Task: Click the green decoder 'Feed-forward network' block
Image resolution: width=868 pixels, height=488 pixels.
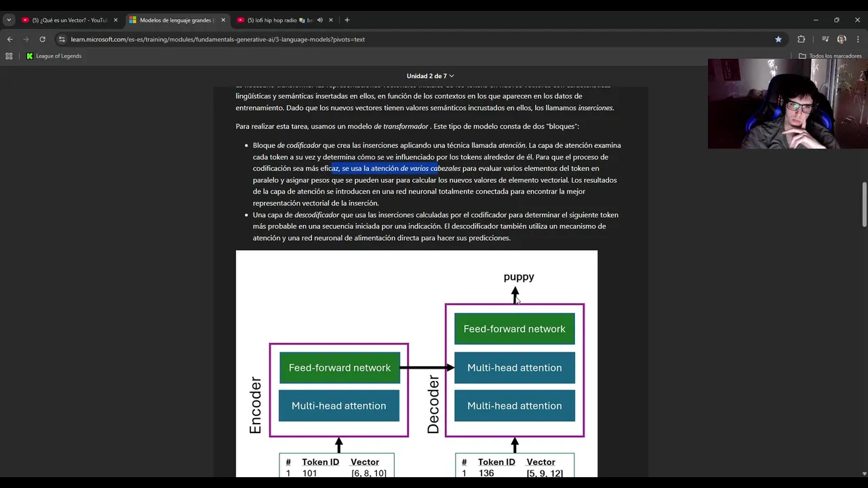Action: tap(515, 329)
